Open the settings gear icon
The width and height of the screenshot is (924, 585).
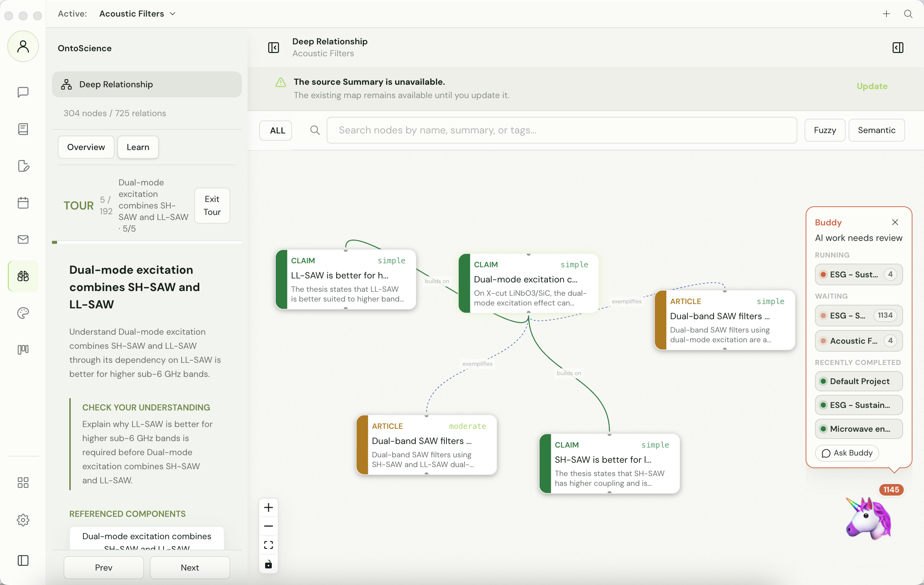pos(23,520)
